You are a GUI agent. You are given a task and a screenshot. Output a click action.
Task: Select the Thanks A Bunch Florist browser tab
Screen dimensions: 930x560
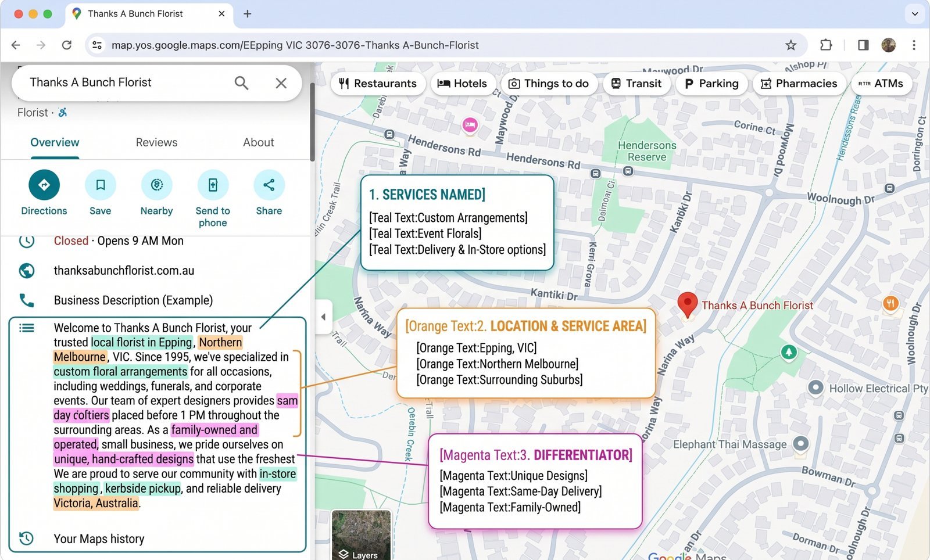149,14
